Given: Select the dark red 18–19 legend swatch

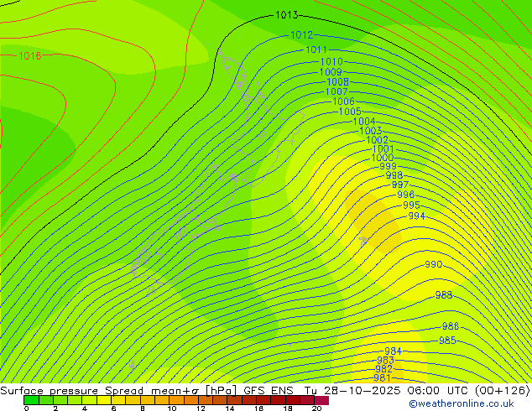Looking at the screenshot, I should pos(293,400).
